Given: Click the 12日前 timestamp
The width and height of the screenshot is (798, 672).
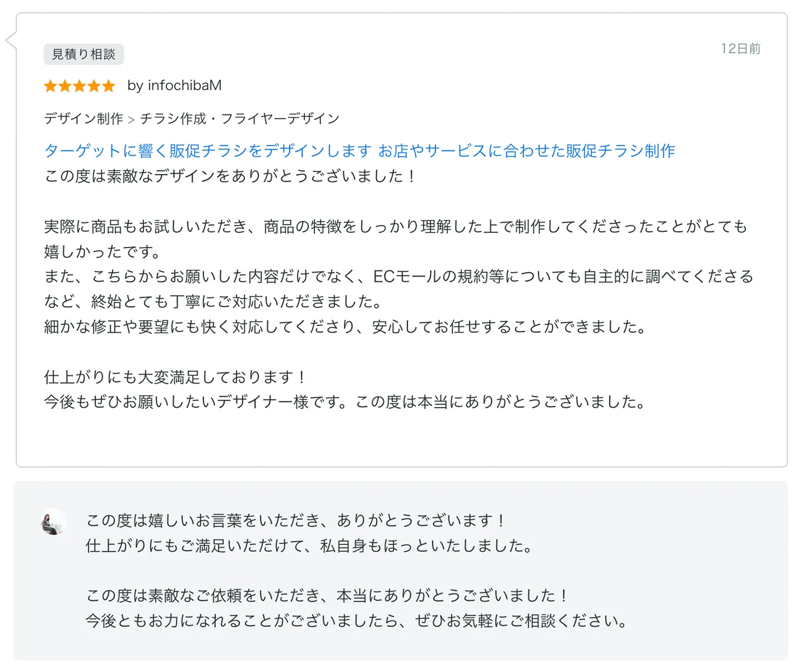Looking at the screenshot, I should pos(741,49).
